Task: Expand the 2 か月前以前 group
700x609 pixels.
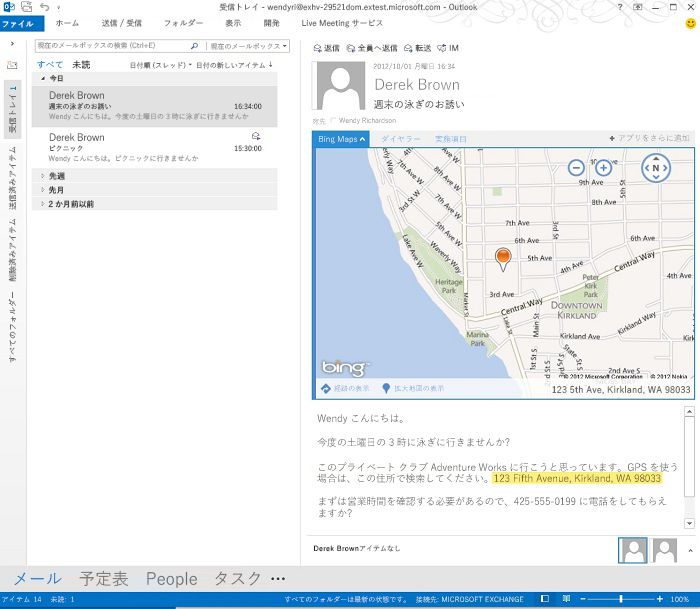Action: 43,204
